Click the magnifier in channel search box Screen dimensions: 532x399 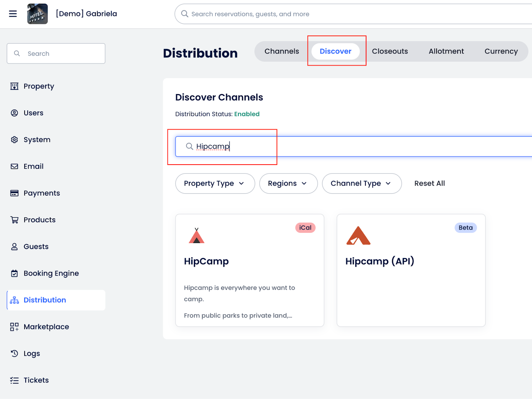coord(190,146)
